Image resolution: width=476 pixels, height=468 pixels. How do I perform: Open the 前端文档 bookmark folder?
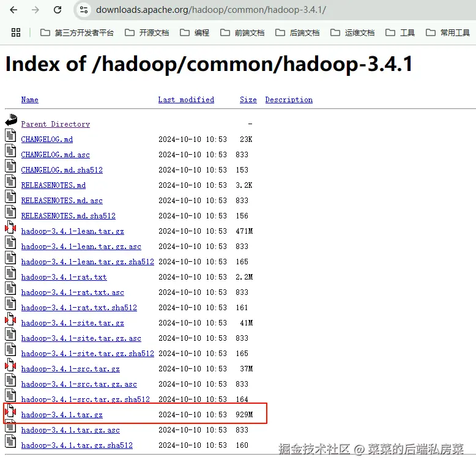coord(242,32)
